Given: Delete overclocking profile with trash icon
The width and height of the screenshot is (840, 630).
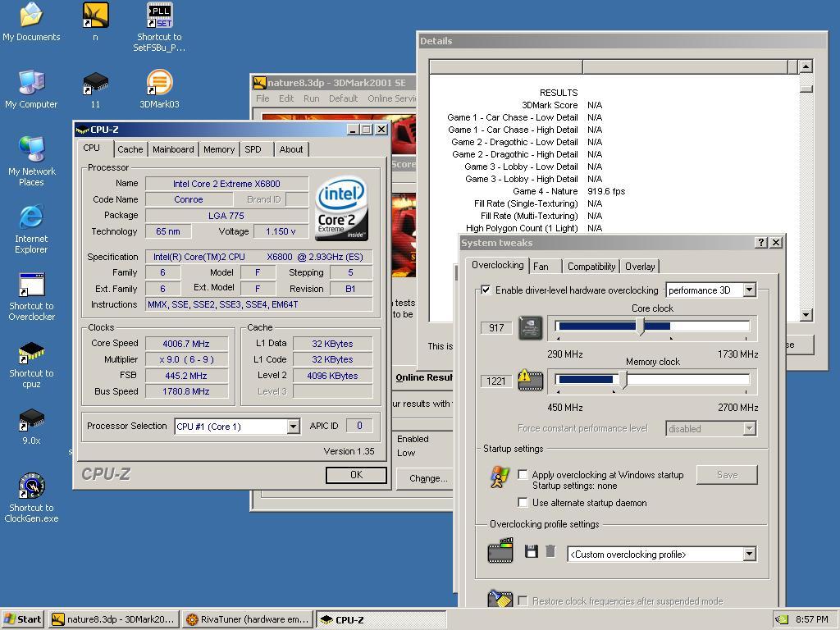Looking at the screenshot, I should pos(550,550).
